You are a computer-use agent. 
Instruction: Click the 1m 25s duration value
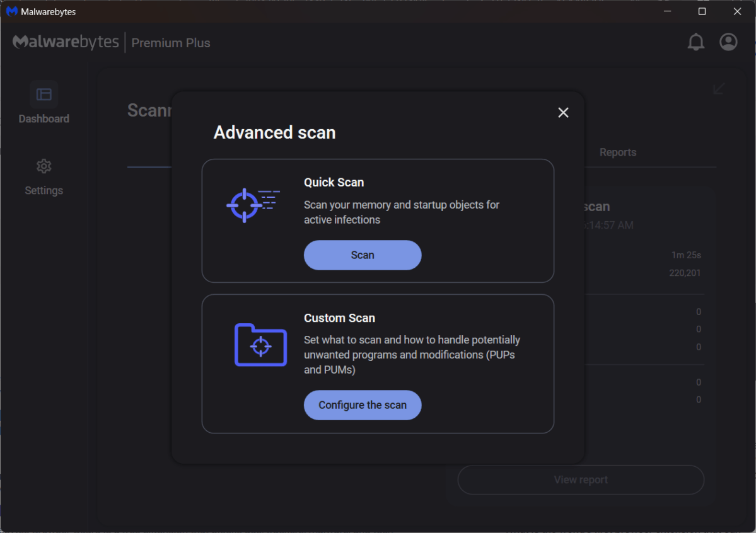686,255
